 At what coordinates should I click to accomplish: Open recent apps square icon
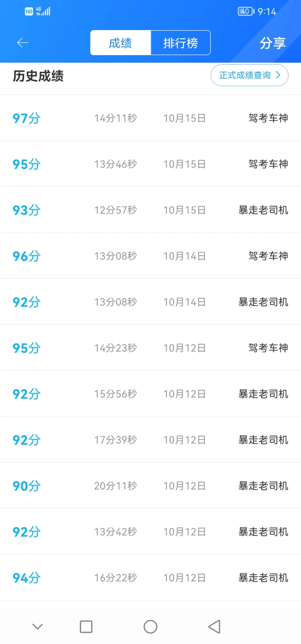click(86, 626)
